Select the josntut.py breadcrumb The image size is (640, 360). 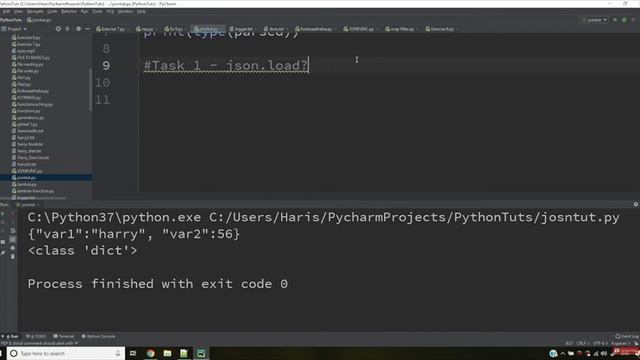[x=39, y=20]
